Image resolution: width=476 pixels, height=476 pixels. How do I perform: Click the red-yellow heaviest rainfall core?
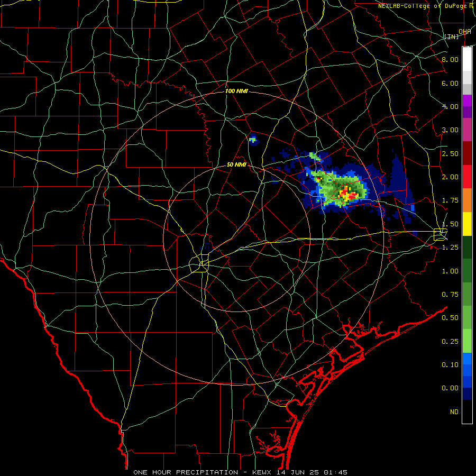coord(347,194)
